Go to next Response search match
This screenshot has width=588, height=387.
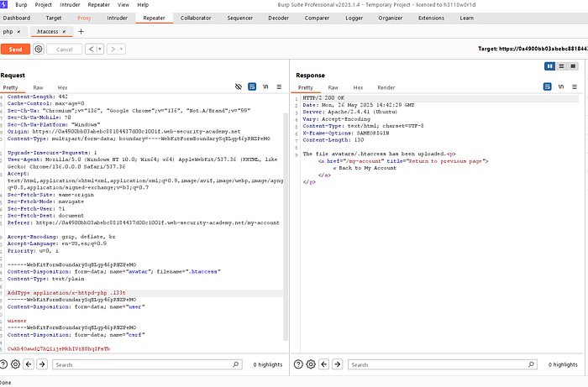pyautogui.click(x=338, y=364)
